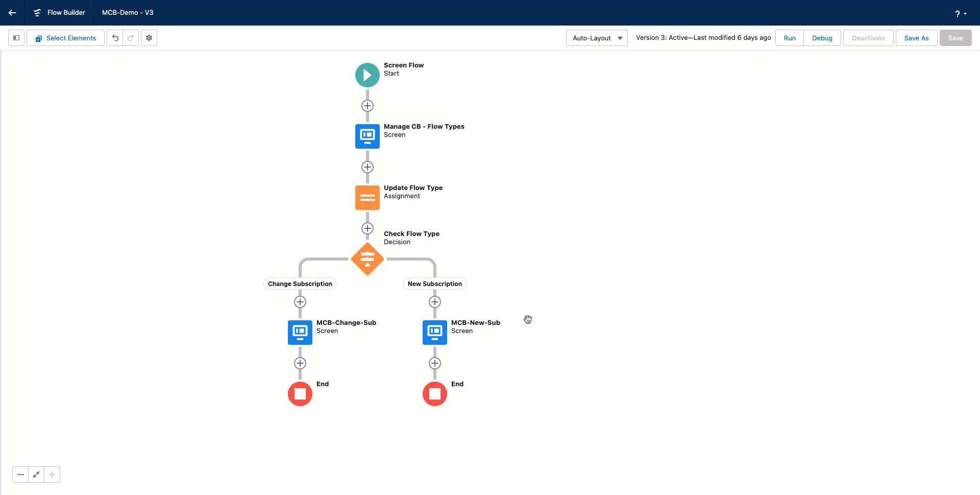The height and width of the screenshot is (495, 980).
Task: Click the Debug button
Action: (x=822, y=38)
